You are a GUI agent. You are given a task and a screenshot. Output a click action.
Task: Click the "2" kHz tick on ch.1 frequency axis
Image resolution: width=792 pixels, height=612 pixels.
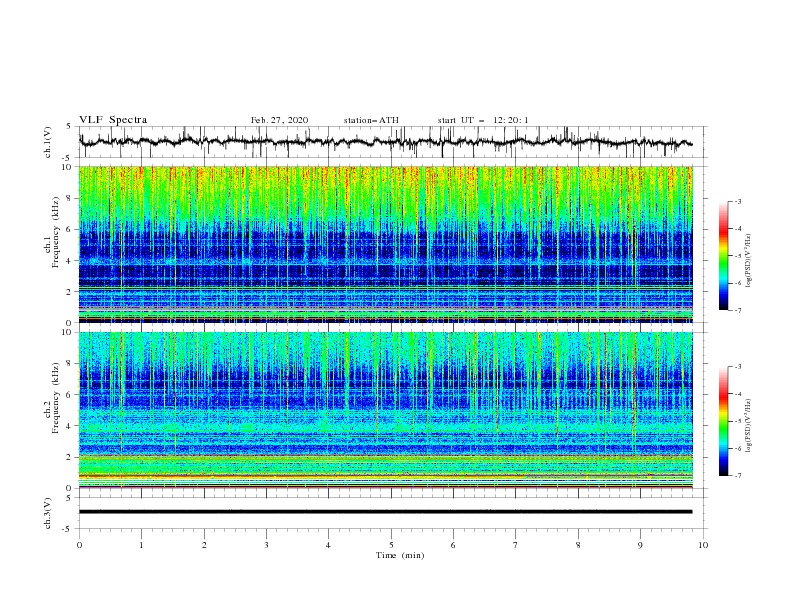pyautogui.click(x=70, y=291)
